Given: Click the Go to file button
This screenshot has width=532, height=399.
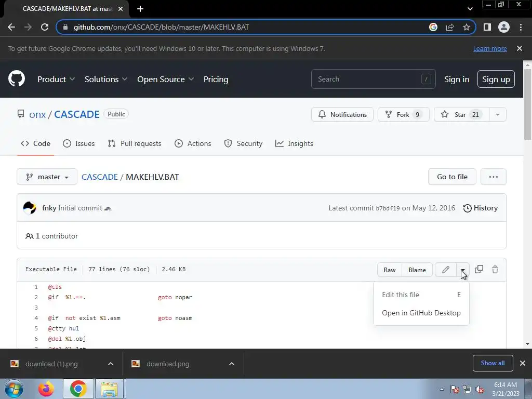Looking at the screenshot, I should pyautogui.click(x=452, y=177).
